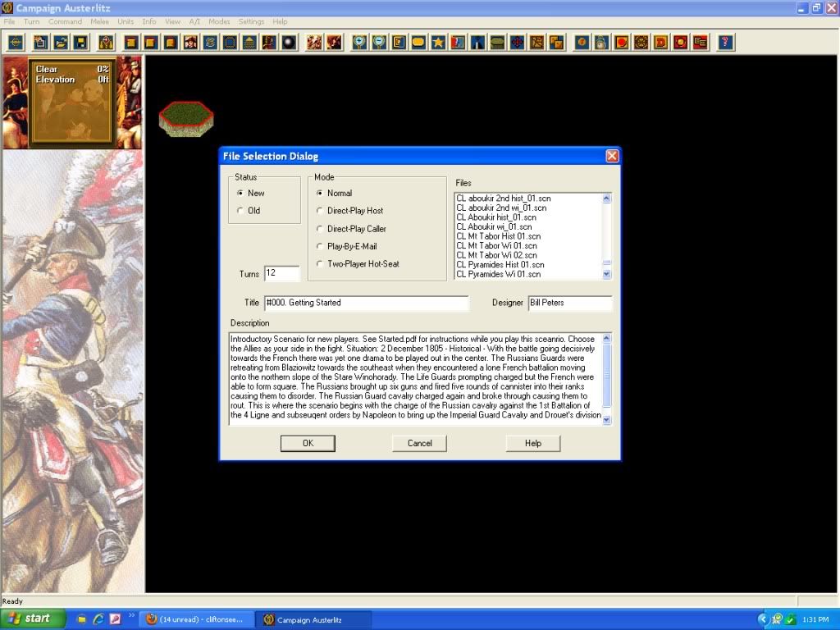Click the Help button in the dialog
This screenshot has height=630, width=840.
533,443
